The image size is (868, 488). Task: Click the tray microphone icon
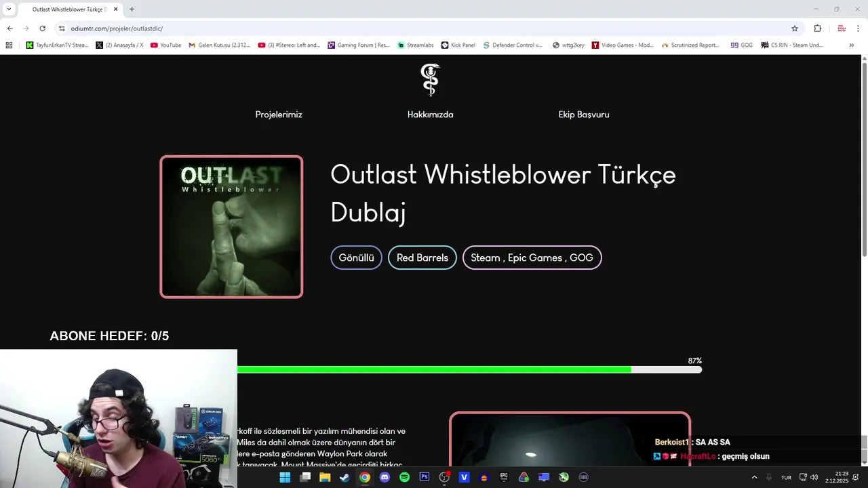768,477
